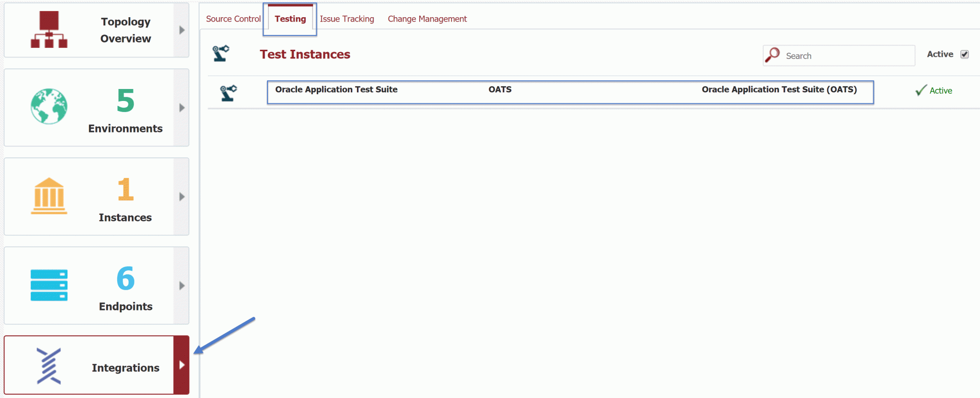This screenshot has width=980, height=398.
Task: Go to the Change Management tab
Action: [x=427, y=19]
